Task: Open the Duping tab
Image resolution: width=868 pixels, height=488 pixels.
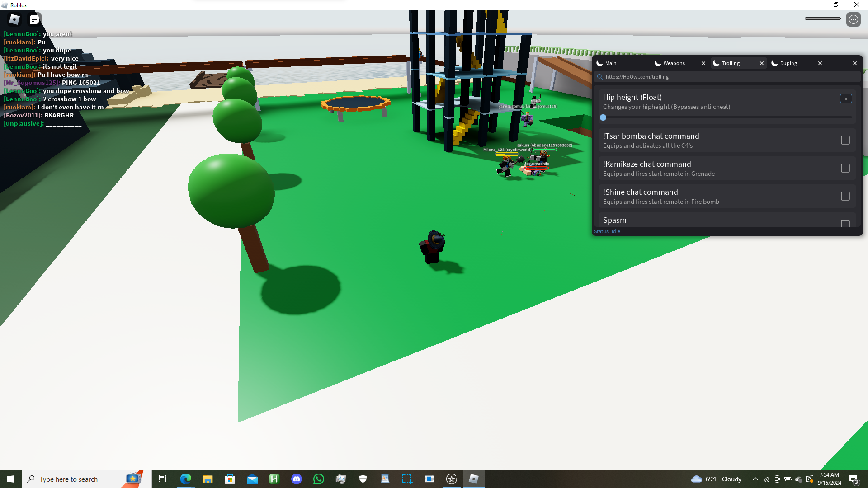Action: pos(788,63)
